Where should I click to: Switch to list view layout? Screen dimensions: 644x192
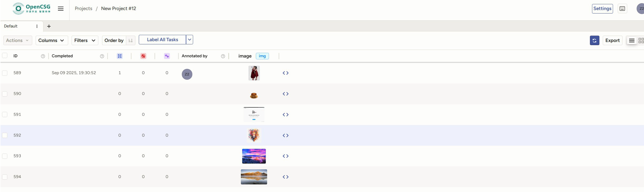(632, 41)
